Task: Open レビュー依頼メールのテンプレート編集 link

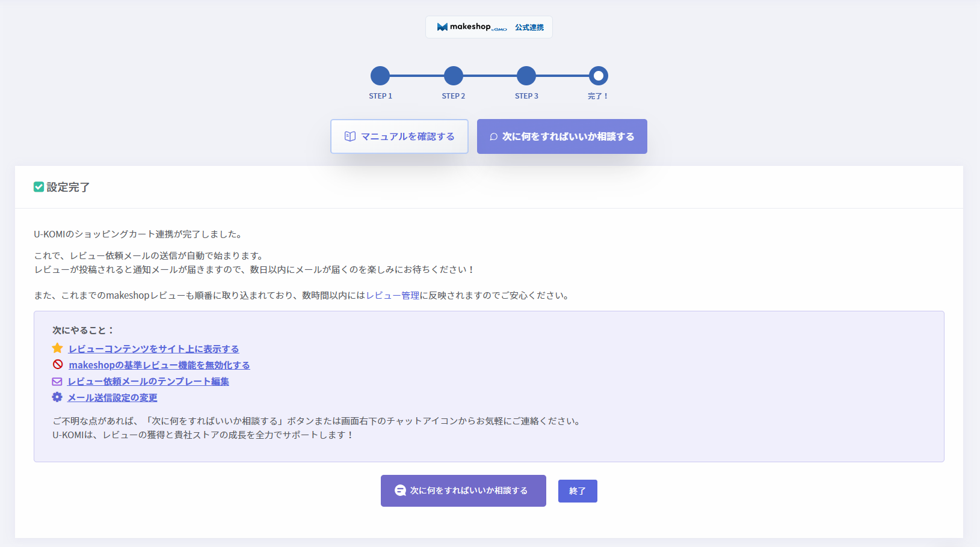Action: [x=148, y=381]
